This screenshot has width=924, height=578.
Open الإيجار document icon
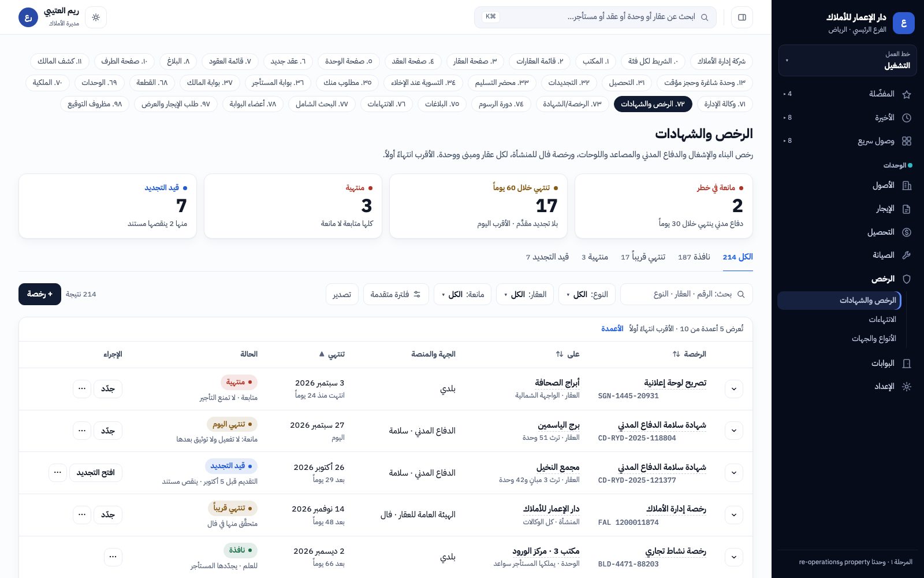[x=907, y=209]
